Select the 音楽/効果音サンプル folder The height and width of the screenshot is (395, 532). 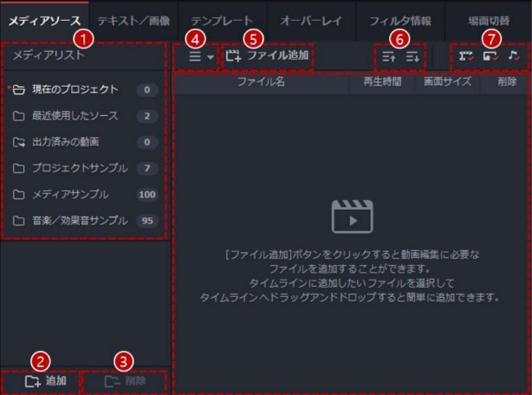77,220
